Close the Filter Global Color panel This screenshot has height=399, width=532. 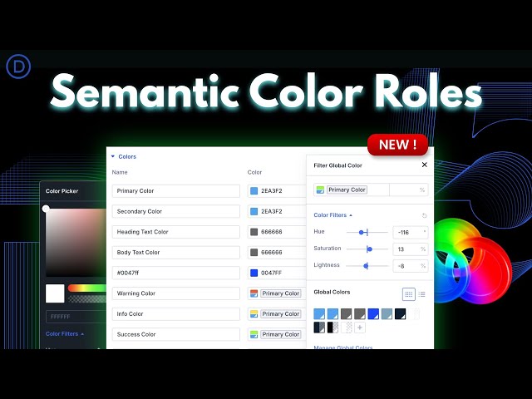click(424, 165)
